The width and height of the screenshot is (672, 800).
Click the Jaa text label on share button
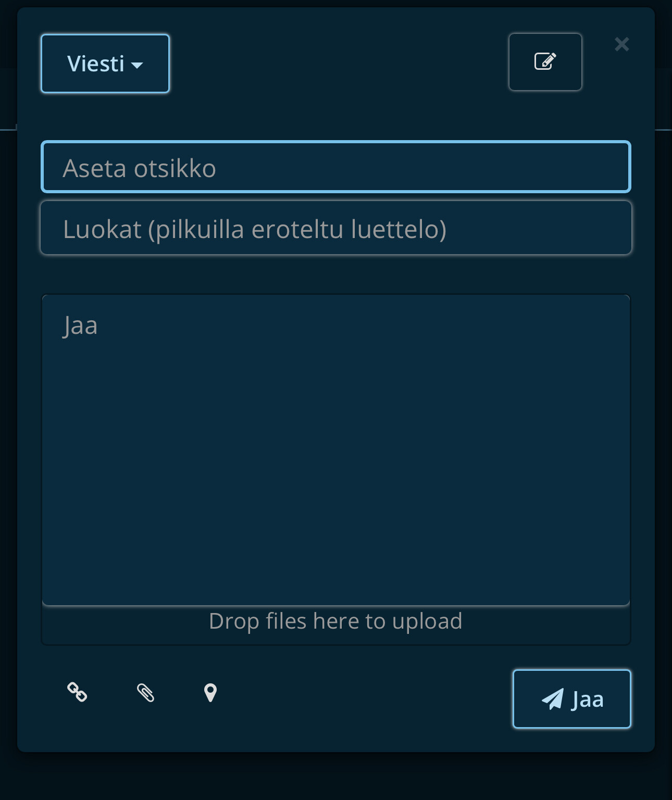coord(588,699)
